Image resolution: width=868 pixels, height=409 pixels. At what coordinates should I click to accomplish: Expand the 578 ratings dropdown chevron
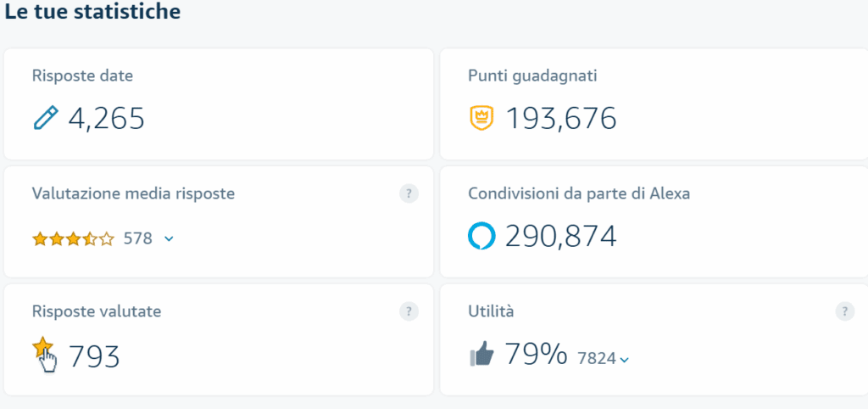pos(169,239)
